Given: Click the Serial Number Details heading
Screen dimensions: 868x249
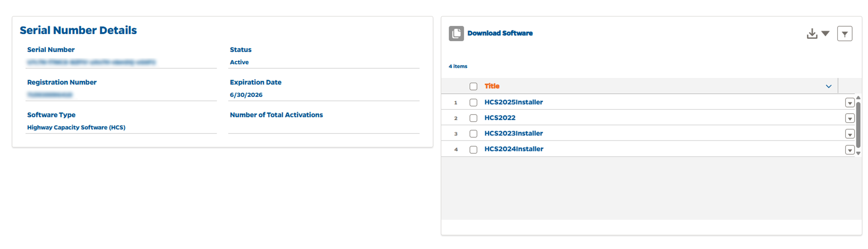Looking at the screenshot, I should [78, 30].
